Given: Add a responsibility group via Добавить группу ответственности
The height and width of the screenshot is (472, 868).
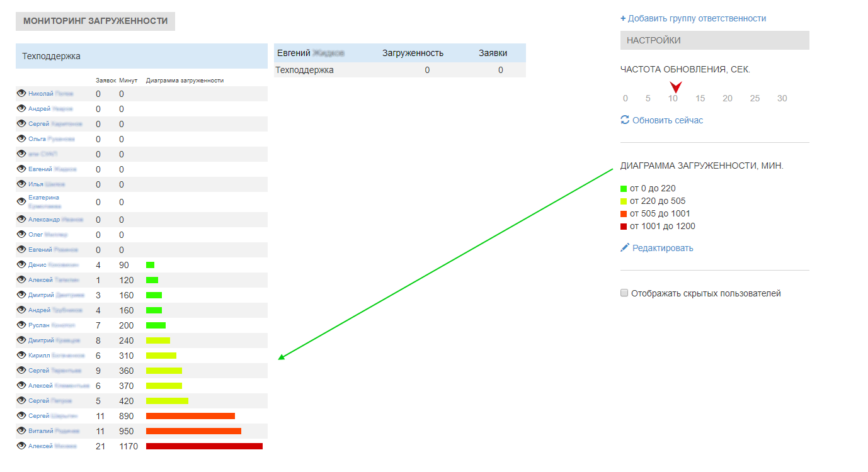Looking at the screenshot, I should (x=694, y=18).
